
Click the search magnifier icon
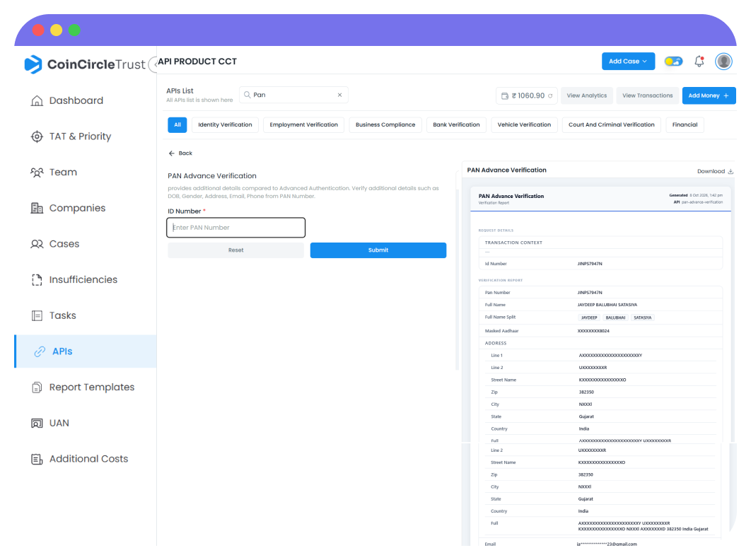(247, 95)
